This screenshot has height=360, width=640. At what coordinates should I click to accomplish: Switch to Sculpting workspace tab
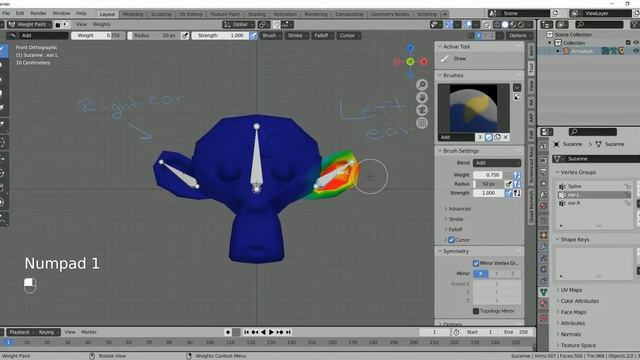click(161, 14)
